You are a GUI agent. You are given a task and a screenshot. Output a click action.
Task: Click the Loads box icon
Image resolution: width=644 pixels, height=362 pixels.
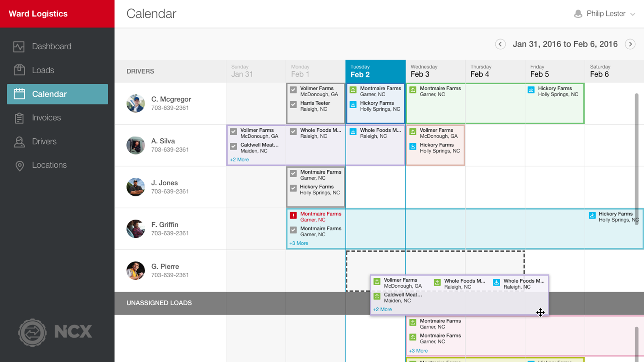pyautogui.click(x=19, y=70)
